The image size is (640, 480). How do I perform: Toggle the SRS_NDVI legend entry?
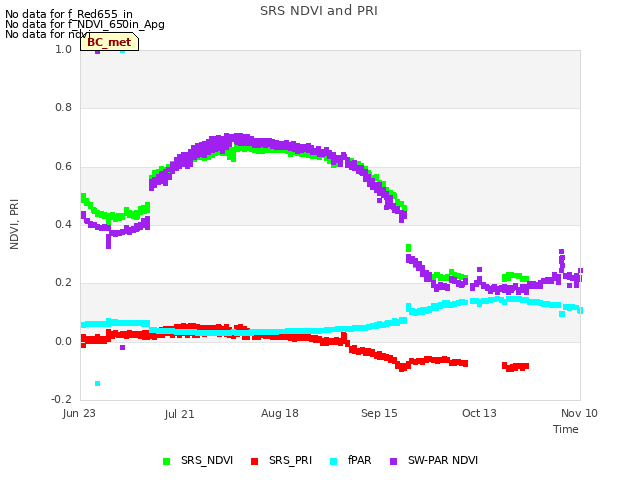[x=198, y=461]
